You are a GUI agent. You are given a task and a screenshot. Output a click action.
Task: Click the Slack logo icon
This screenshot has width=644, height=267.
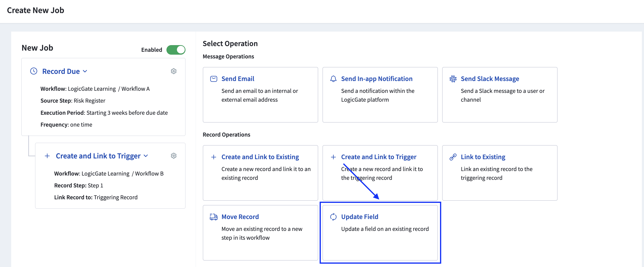[x=453, y=79]
